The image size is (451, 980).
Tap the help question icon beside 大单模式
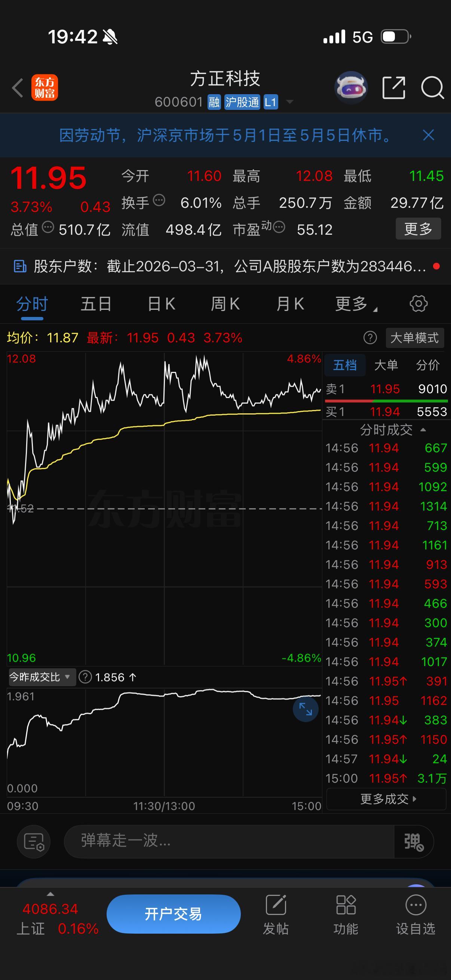(x=370, y=338)
